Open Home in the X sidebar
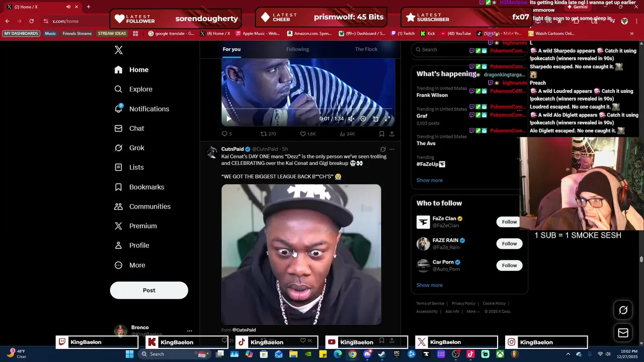Viewport: 644px width, 362px height. pyautogui.click(x=132, y=70)
